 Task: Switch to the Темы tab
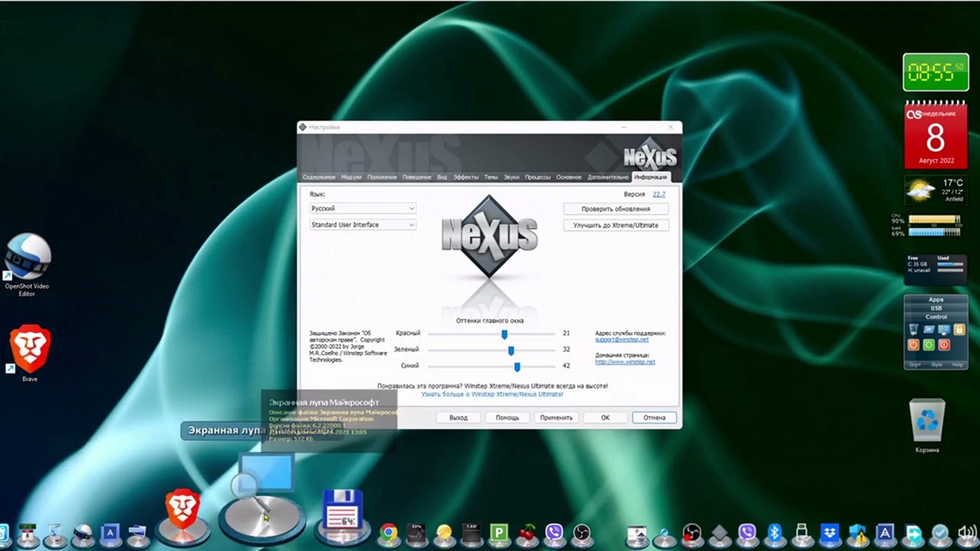[491, 177]
